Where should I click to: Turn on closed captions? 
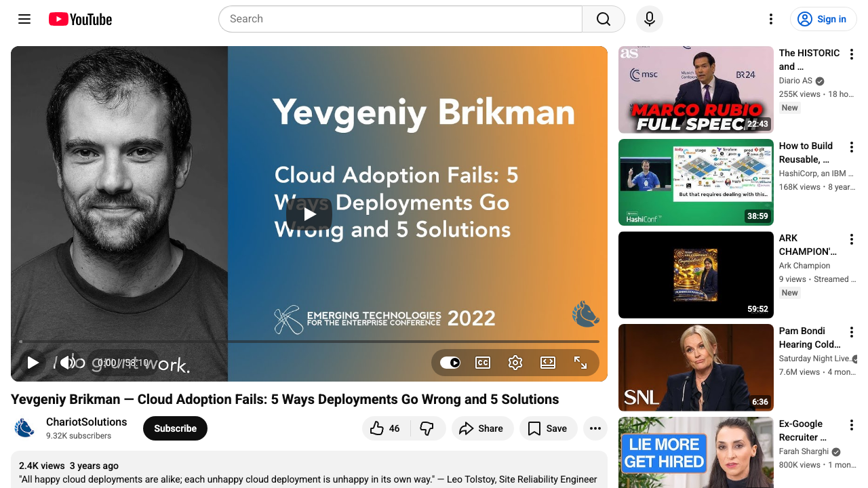pos(483,363)
